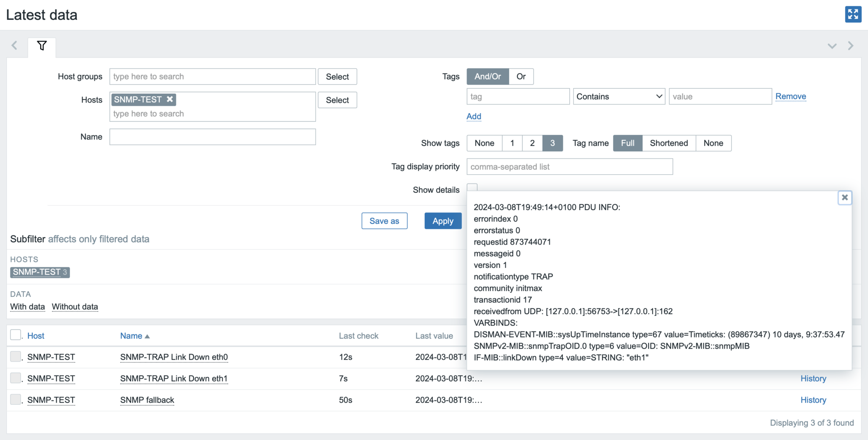Image resolution: width=868 pixels, height=440 pixels.
Task: Collapse the filter using the chevron-down icon
Action: tap(832, 45)
